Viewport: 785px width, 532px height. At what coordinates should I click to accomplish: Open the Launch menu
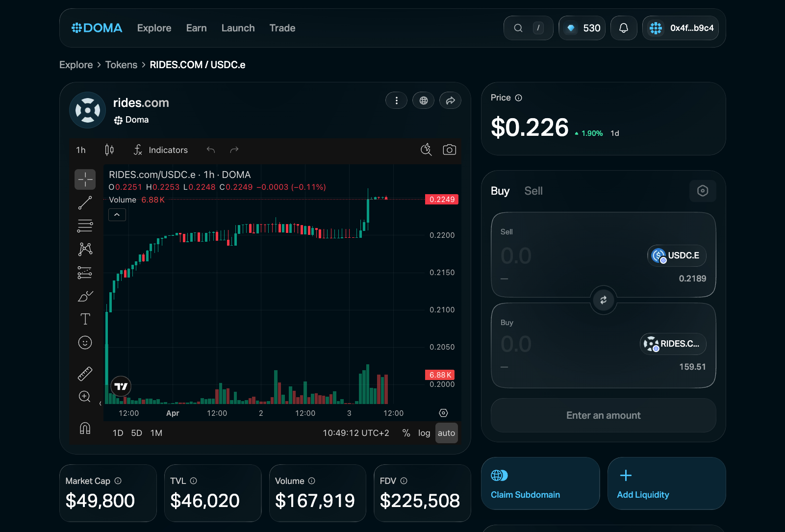tap(238, 28)
